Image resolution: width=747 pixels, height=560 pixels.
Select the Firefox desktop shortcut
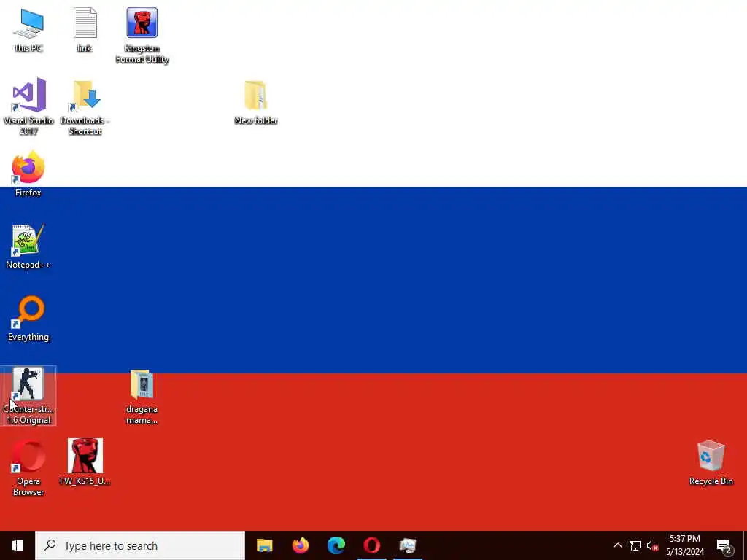click(x=28, y=174)
